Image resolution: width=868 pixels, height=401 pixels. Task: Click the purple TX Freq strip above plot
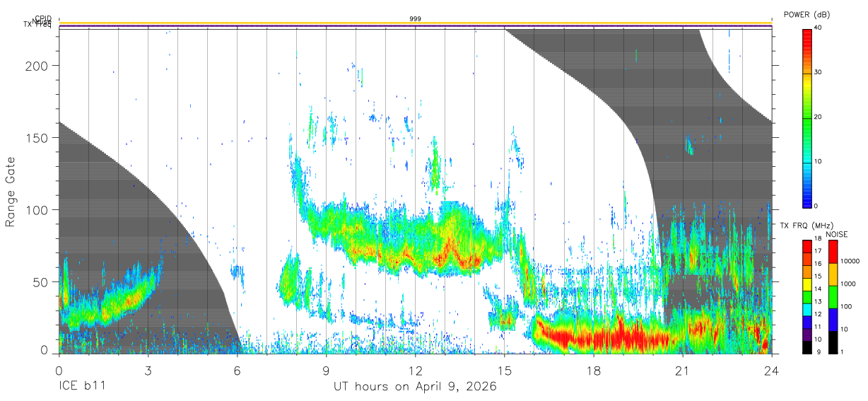[416, 27]
